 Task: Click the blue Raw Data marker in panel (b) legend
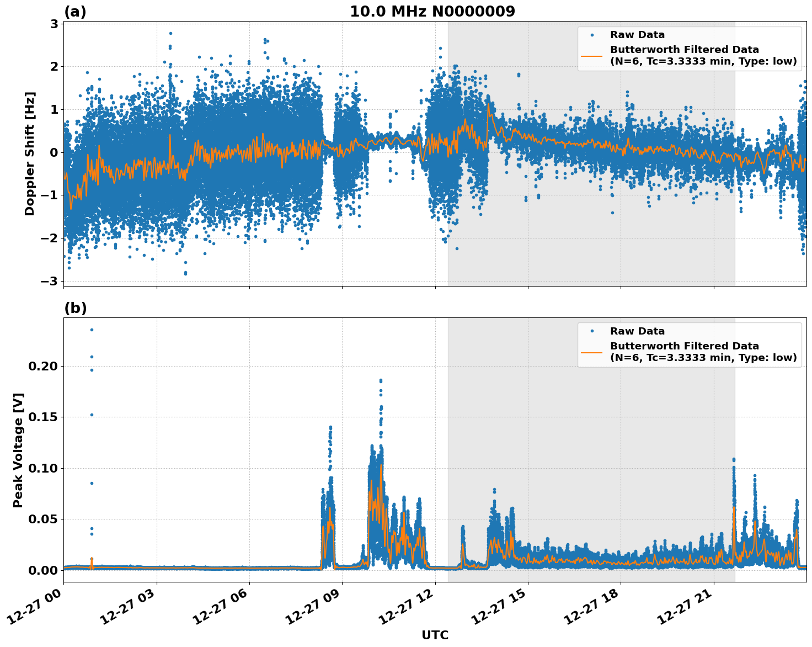pos(592,332)
